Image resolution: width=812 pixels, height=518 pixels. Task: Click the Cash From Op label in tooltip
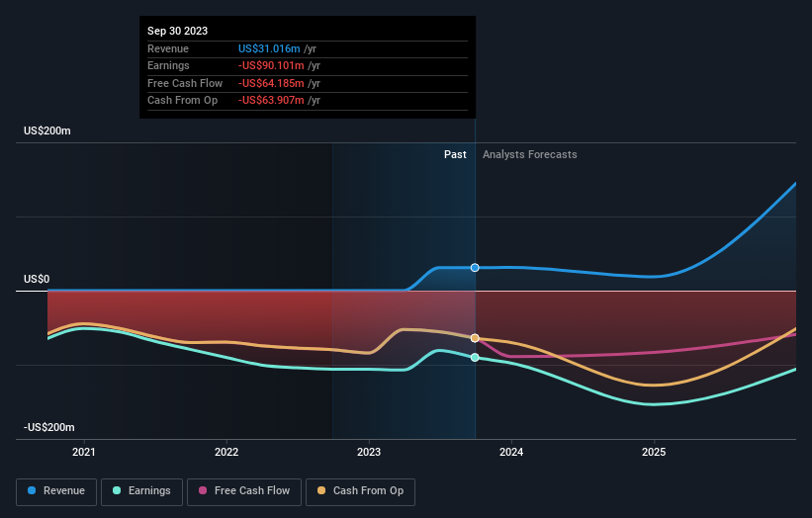(x=182, y=101)
